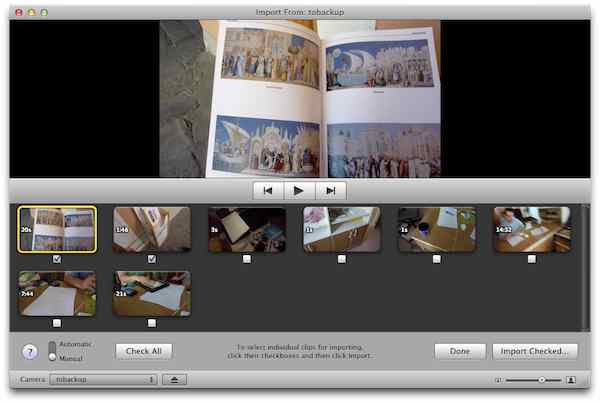Check the 7:44 clip checkbox
Viewport: 600px width, 403px height.
pyautogui.click(x=57, y=323)
